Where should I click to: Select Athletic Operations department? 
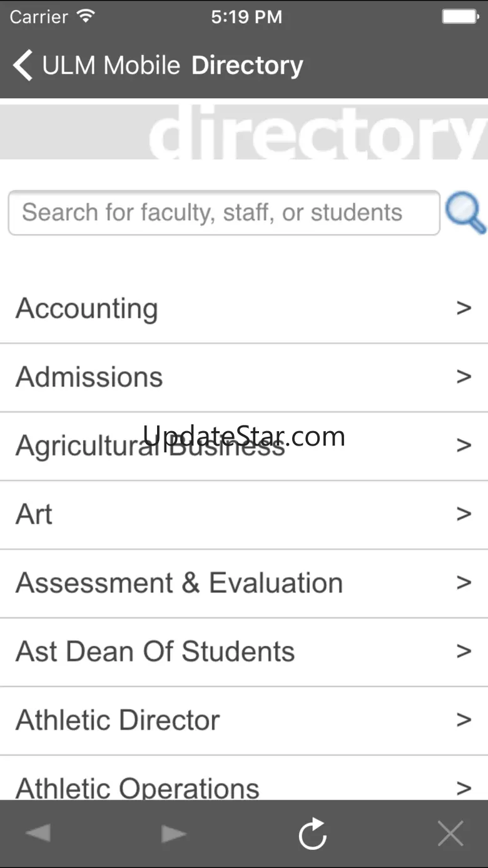pos(138,787)
